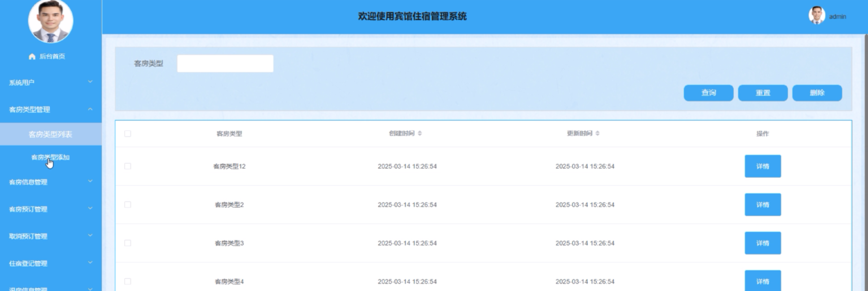Image resolution: width=868 pixels, height=291 pixels.
Task: Open 住宿登记管理 menu
Action: [x=51, y=263]
